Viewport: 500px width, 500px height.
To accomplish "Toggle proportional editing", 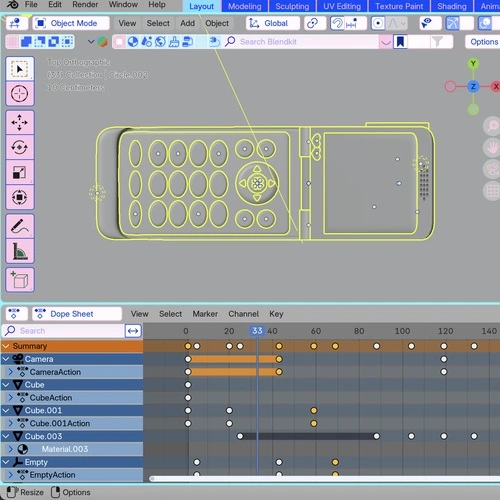I will point(378,23).
